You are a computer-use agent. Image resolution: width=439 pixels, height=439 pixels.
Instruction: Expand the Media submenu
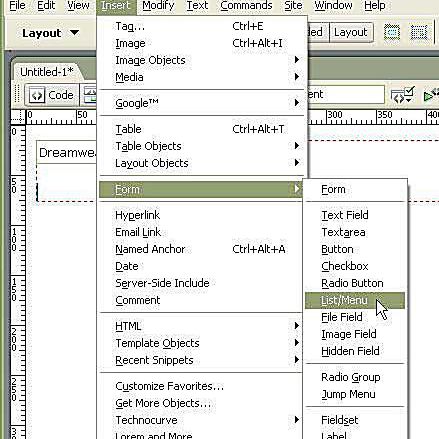point(202,77)
